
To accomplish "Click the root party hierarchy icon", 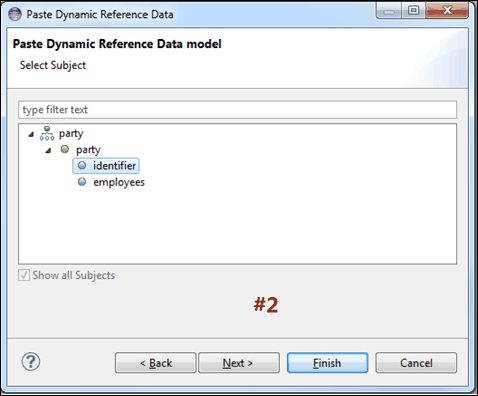I will click(x=47, y=133).
